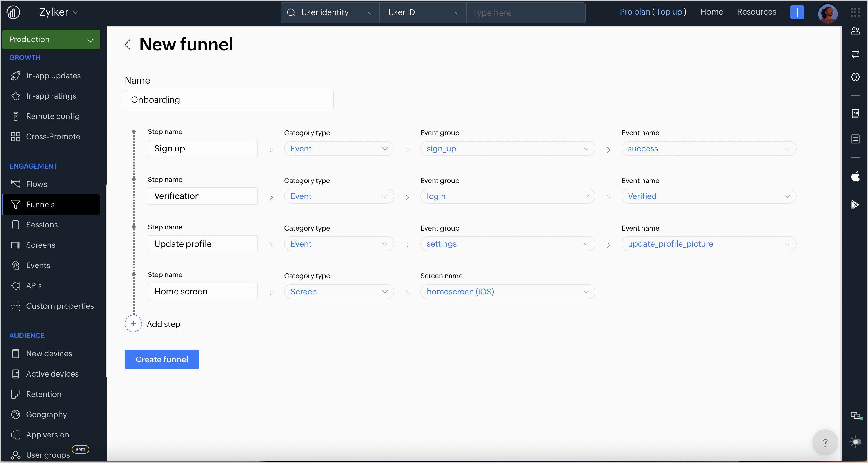
Task: Expand the Production environment dropdown
Action: point(51,39)
